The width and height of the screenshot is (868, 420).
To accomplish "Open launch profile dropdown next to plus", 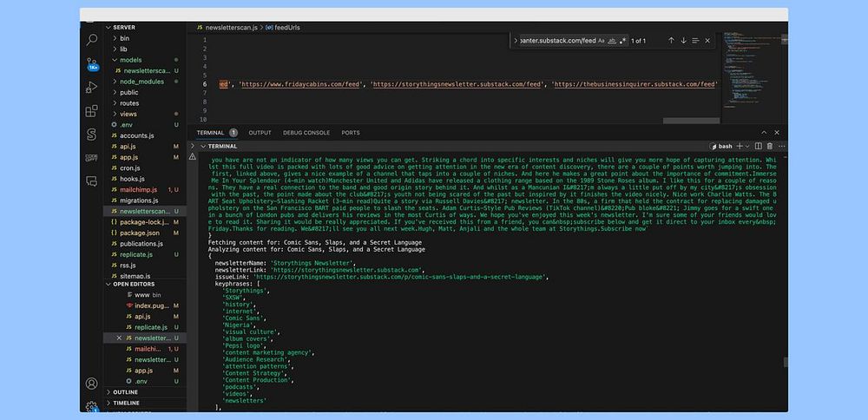I will 747,146.
